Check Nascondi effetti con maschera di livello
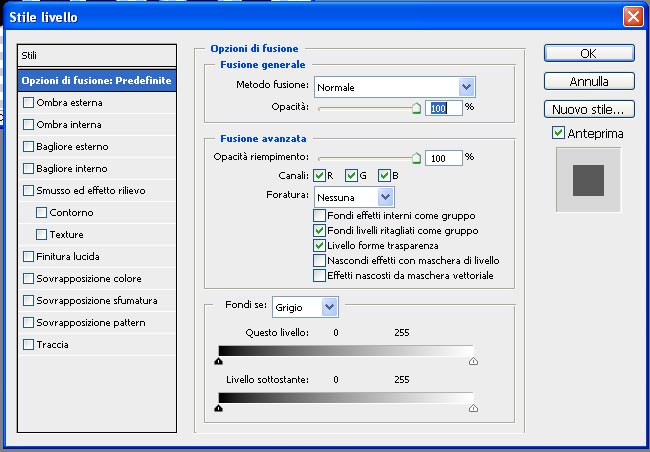 (x=319, y=260)
